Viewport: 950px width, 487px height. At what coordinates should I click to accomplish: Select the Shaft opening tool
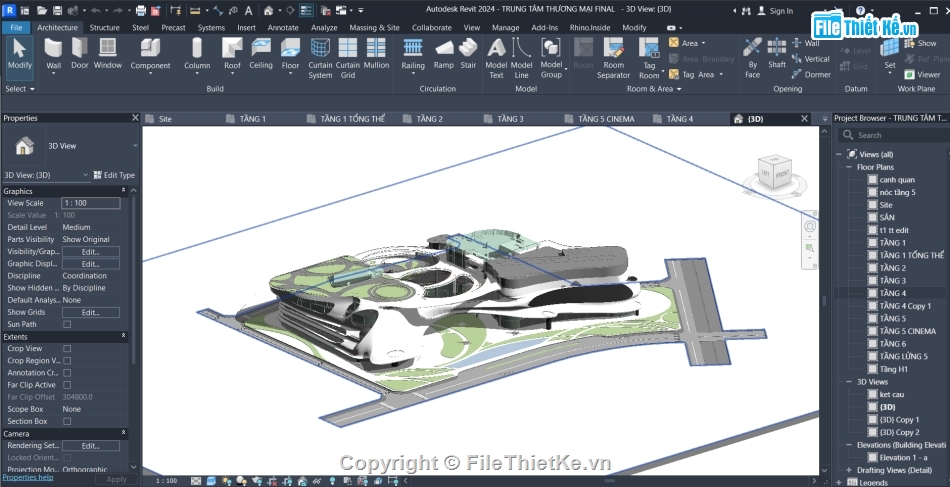[777, 53]
